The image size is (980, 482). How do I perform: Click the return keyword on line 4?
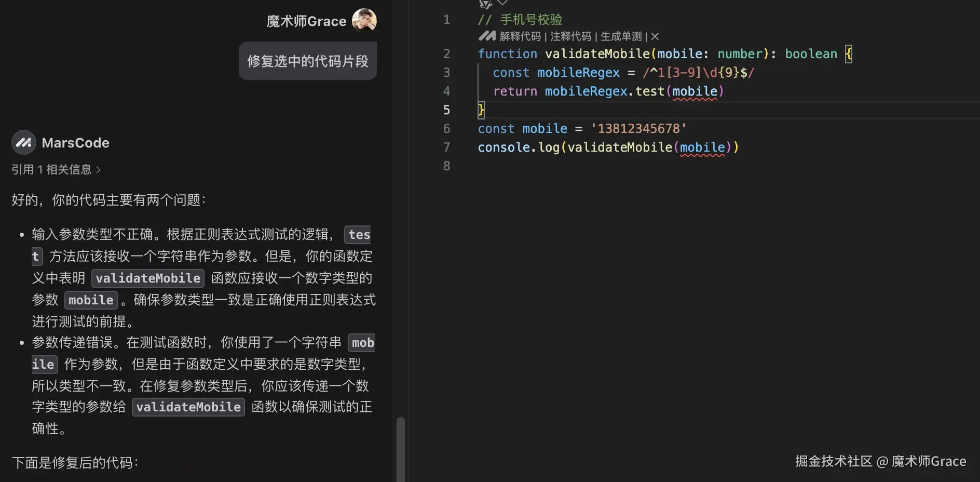[x=515, y=91]
